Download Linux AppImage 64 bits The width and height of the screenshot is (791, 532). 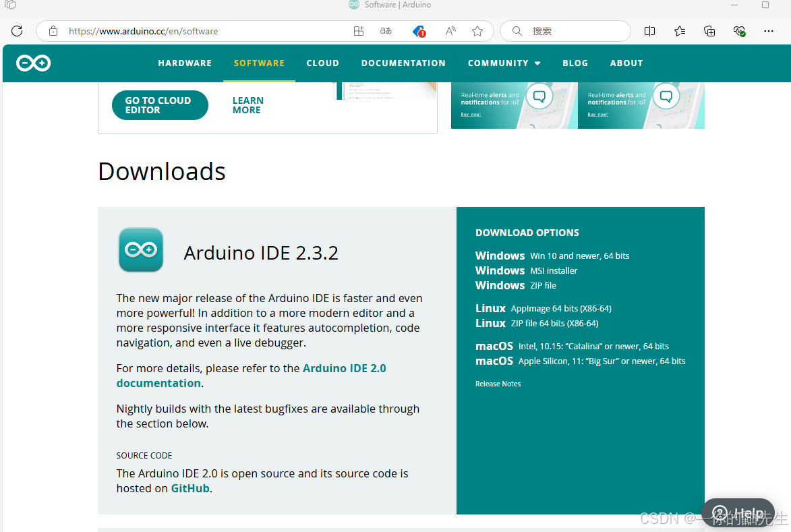pos(544,308)
